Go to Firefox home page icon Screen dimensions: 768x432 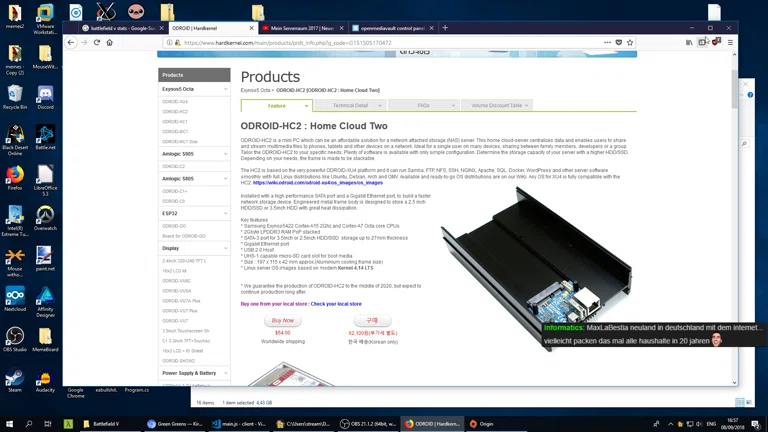[110, 43]
